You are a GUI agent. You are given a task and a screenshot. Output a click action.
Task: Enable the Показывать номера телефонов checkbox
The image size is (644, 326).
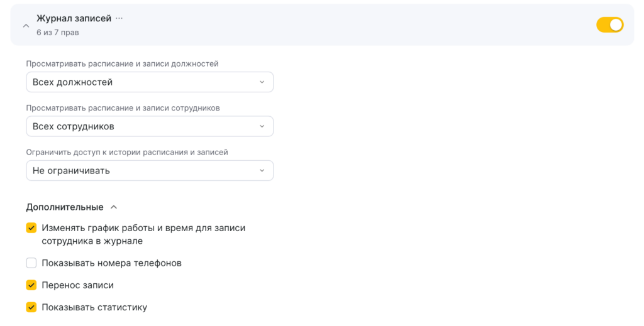(31, 263)
